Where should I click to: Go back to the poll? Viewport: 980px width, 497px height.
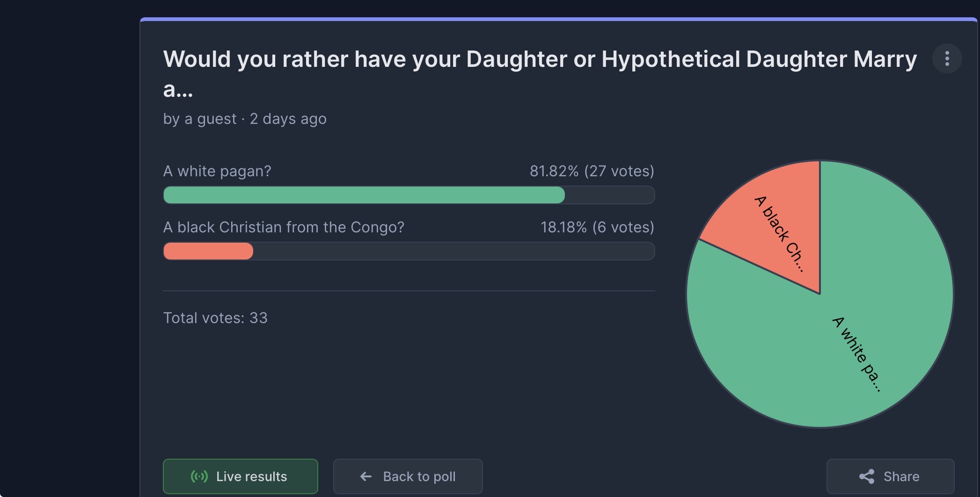pos(408,476)
